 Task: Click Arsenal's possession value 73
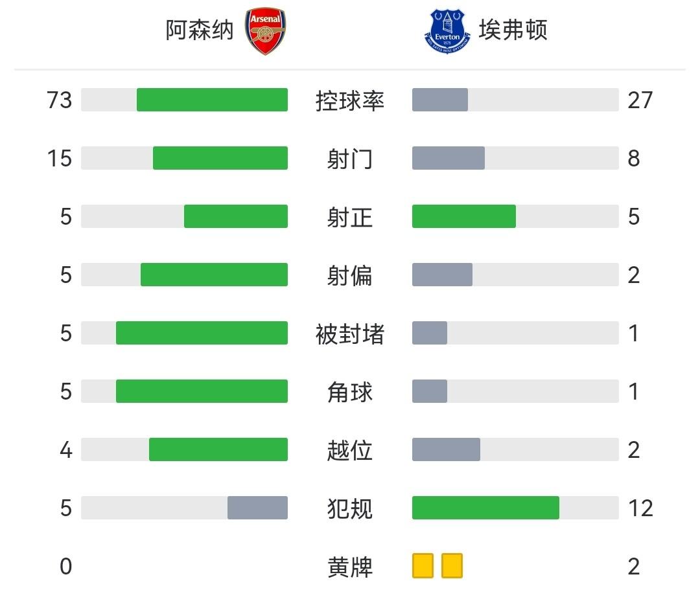(59, 100)
